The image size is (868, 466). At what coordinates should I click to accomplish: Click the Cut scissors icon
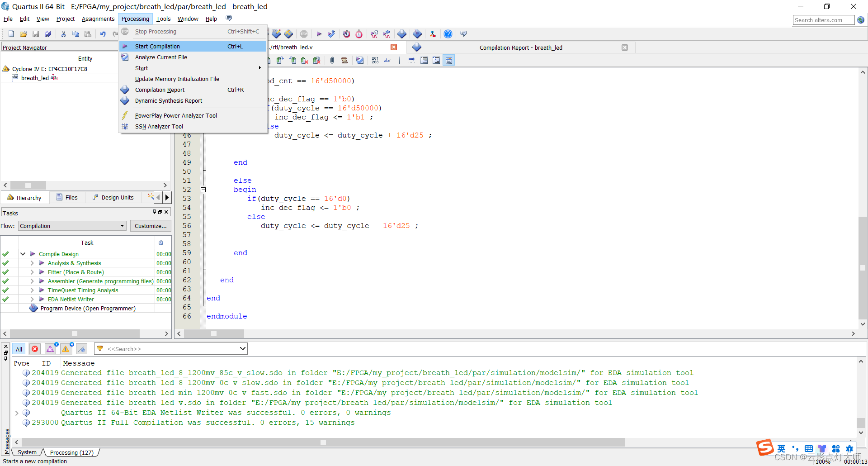[63, 34]
